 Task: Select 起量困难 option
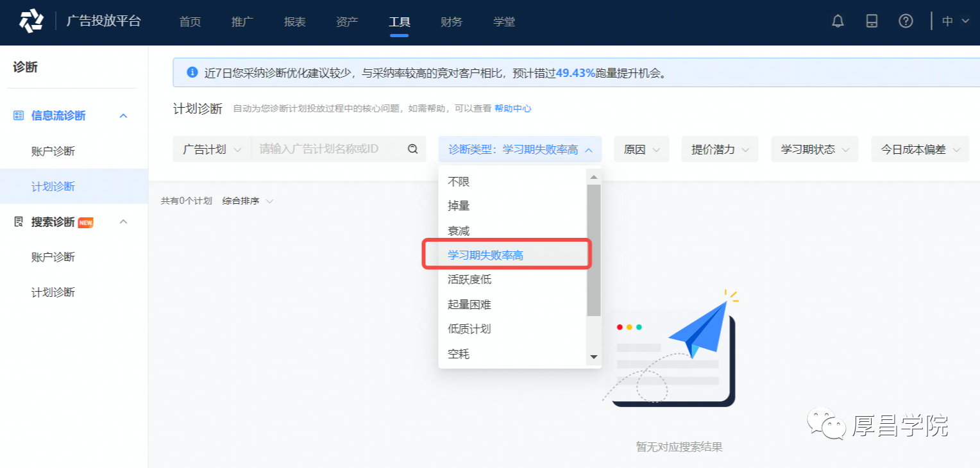click(512, 305)
